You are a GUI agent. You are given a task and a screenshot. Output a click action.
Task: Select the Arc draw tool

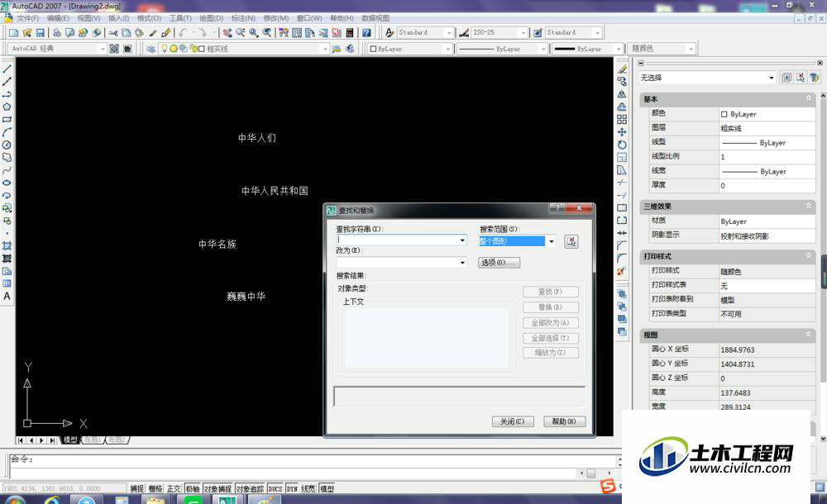click(x=7, y=132)
